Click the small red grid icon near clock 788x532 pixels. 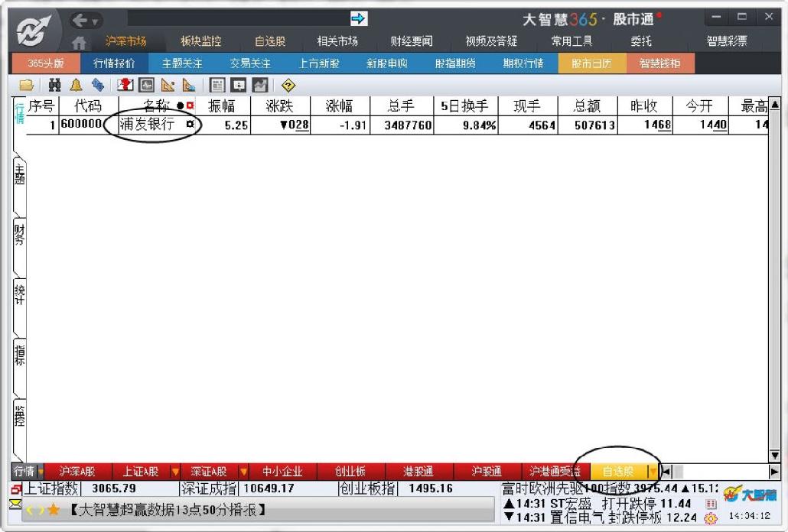click(x=711, y=504)
